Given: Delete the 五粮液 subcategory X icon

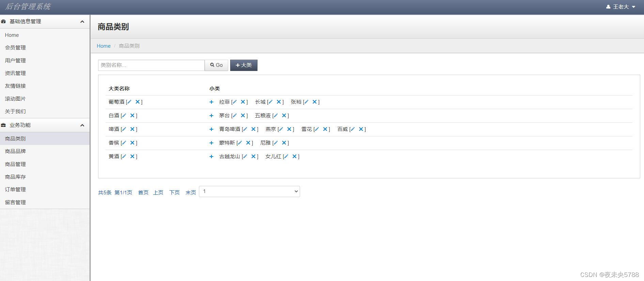Looking at the screenshot, I should point(284,116).
